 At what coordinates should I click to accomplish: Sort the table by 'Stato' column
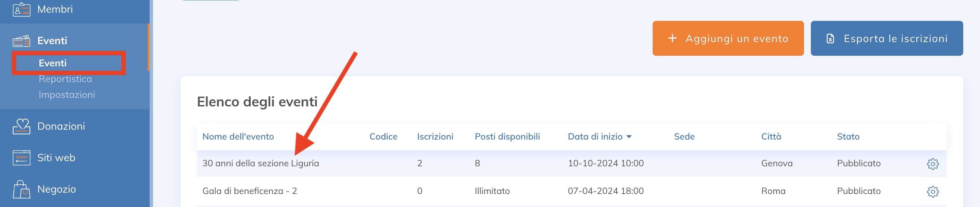pyautogui.click(x=847, y=137)
